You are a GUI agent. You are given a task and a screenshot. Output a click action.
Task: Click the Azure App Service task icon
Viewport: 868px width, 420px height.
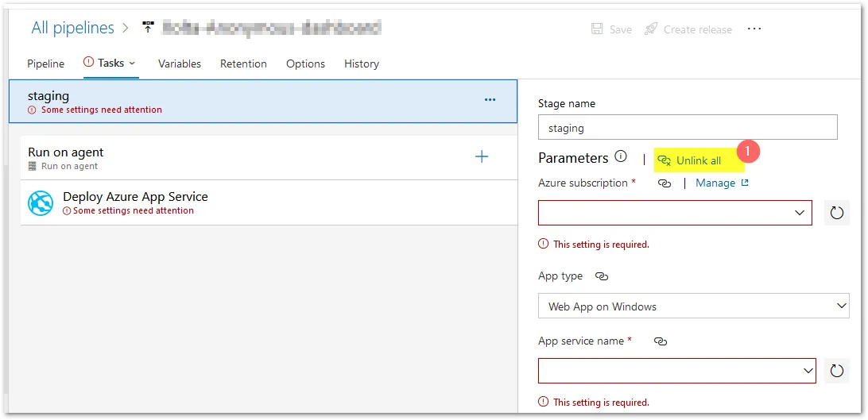(41, 203)
